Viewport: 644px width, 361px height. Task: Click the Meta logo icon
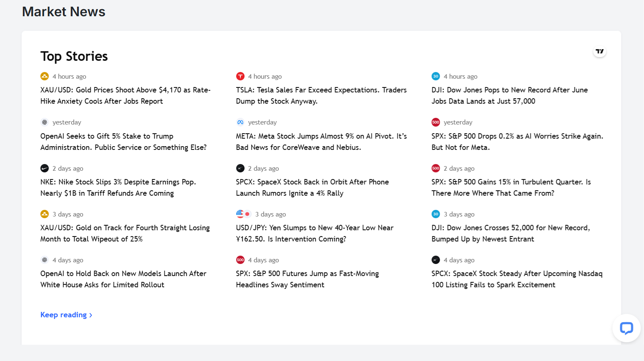click(x=240, y=122)
